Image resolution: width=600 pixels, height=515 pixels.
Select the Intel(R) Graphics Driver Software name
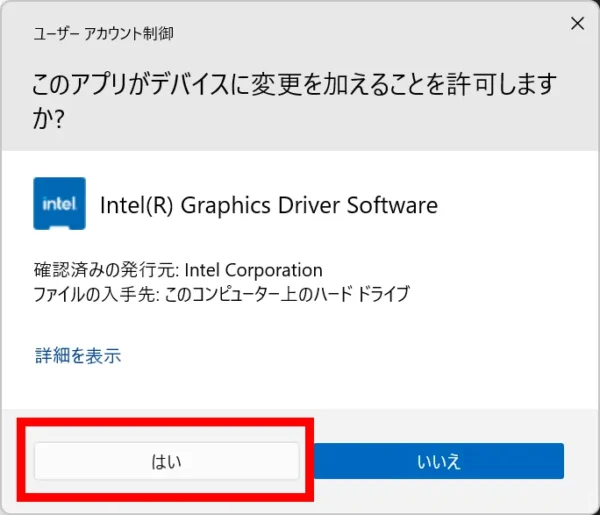269,205
